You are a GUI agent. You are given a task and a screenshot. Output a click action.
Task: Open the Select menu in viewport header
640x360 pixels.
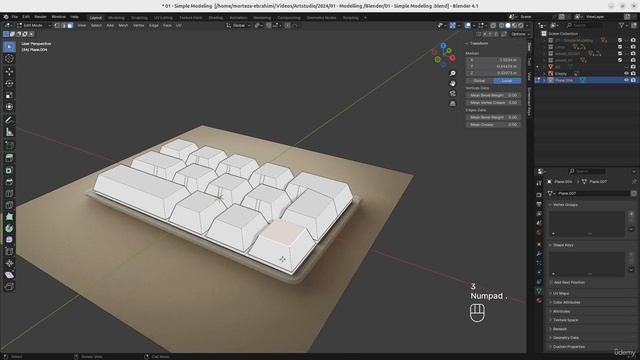[x=96, y=25]
